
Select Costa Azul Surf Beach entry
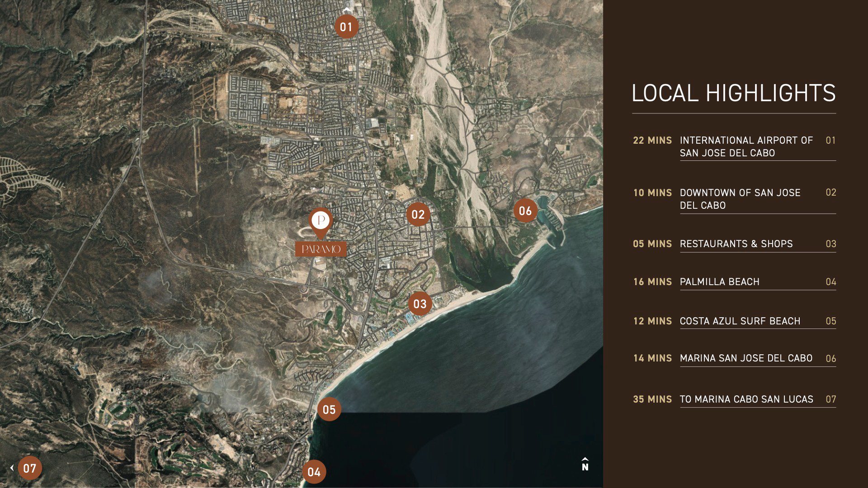[740, 321]
